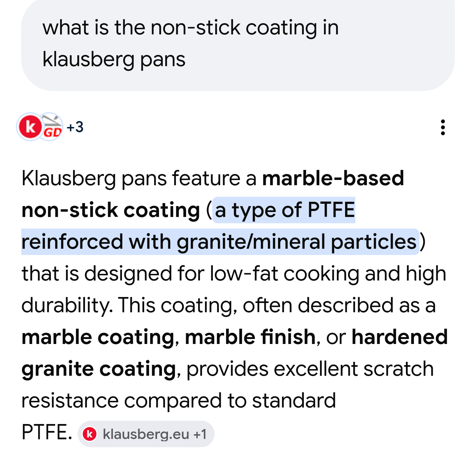Click the bold "marble-based" text
The image size is (476, 469).
333,178
